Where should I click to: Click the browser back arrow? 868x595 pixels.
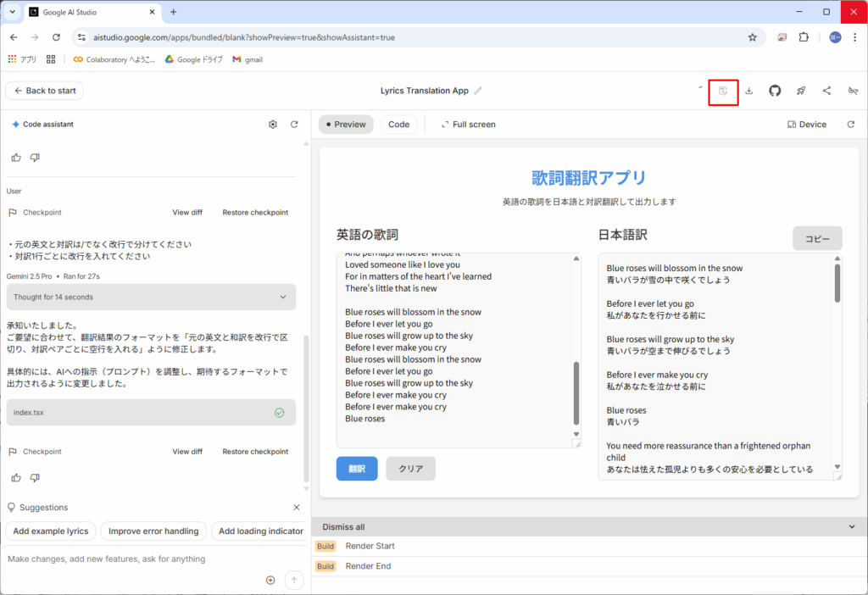click(14, 37)
